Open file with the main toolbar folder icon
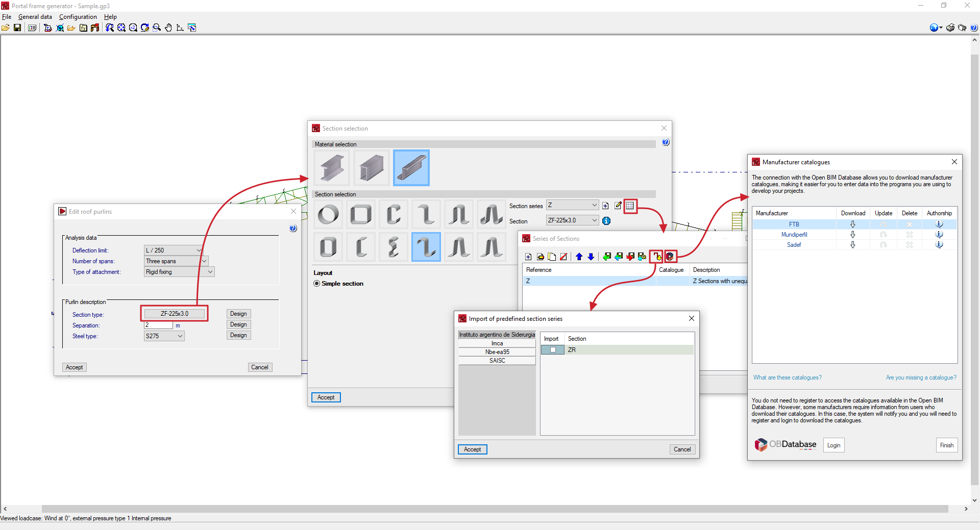This screenshot has height=530, width=980. pos(6,28)
